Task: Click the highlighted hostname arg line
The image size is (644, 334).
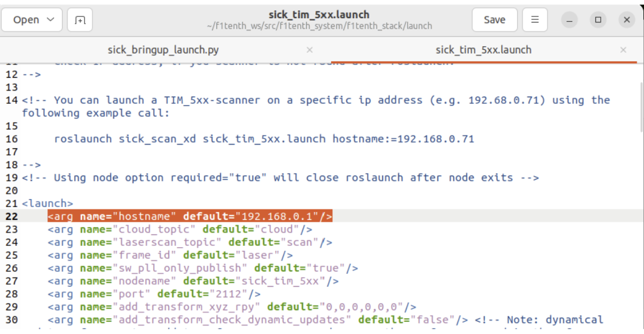Action: pos(190,216)
